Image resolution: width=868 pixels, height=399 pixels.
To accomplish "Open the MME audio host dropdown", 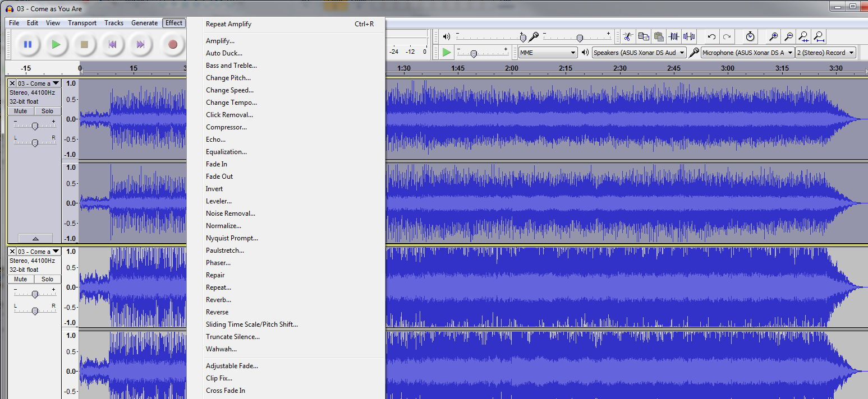I will [548, 52].
